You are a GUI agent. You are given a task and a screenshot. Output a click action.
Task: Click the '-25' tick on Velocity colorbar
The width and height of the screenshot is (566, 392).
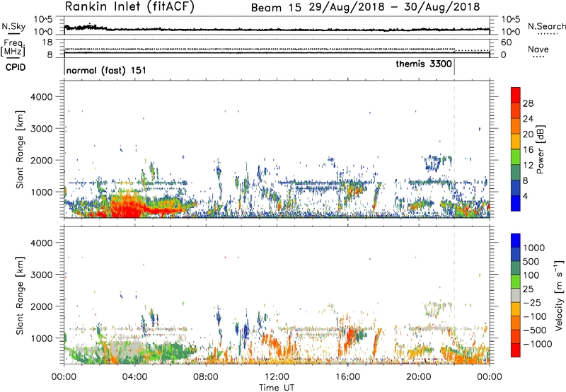533,302
